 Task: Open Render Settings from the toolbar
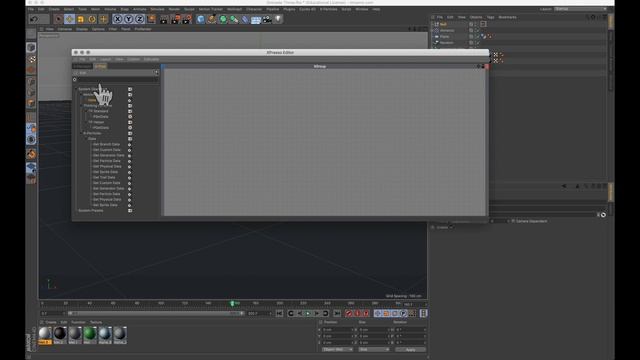(x=187, y=19)
